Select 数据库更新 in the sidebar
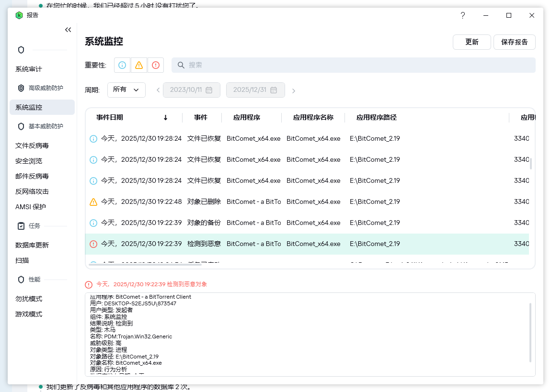 click(x=32, y=245)
